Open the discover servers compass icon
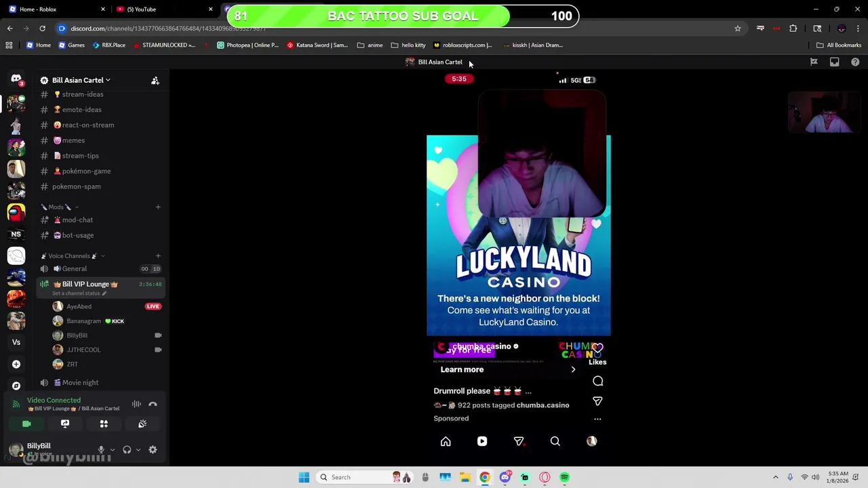The image size is (868, 488). click(16, 386)
